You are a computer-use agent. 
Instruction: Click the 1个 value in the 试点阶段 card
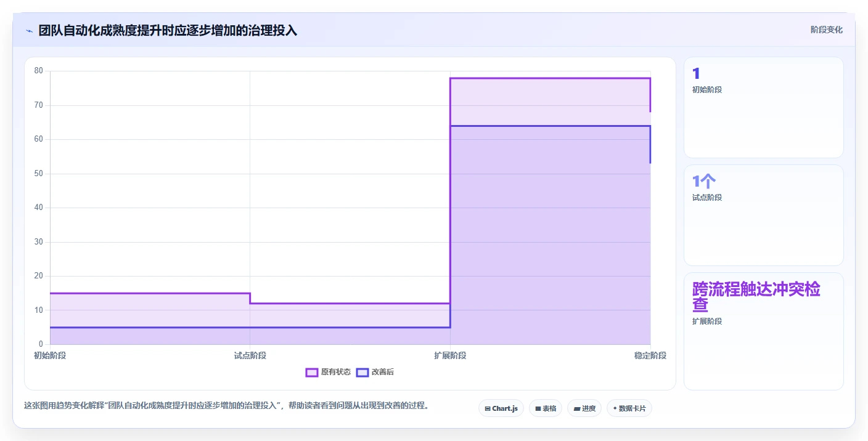[x=704, y=181]
